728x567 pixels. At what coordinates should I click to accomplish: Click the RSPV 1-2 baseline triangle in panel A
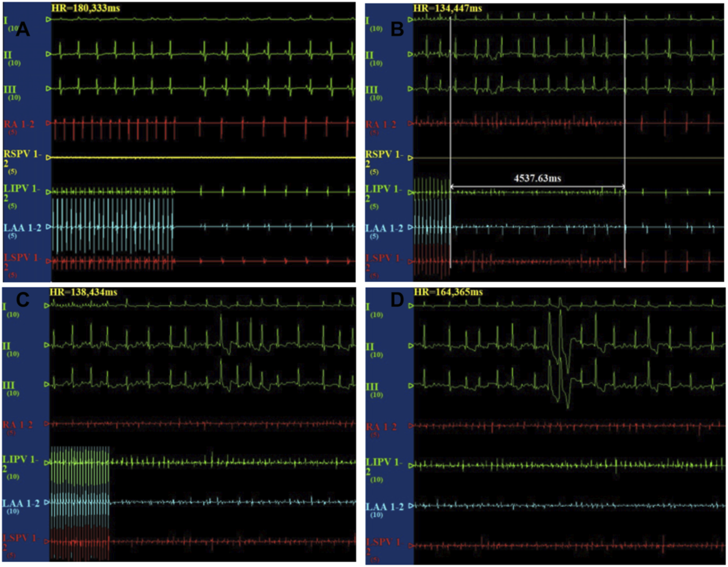(x=48, y=157)
